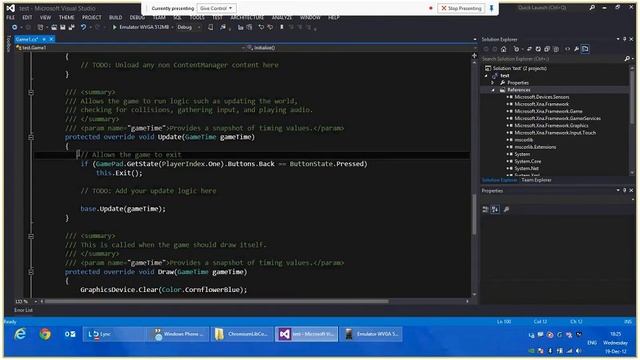Collapse the Draw method outlining box

(x=31, y=272)
